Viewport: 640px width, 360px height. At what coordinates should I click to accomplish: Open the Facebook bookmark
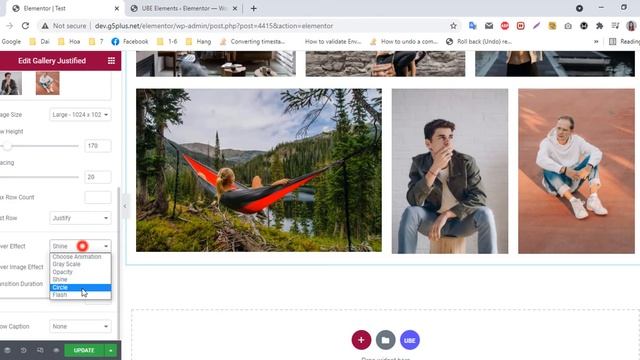129,42
